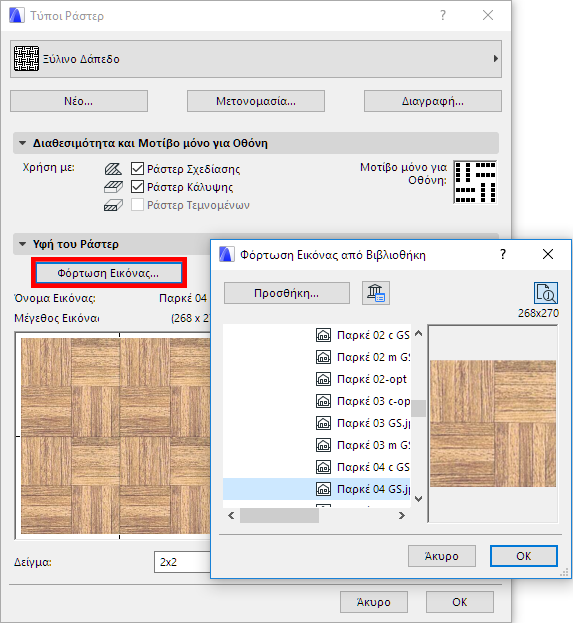Click scroll down arrow of image list
Screen dimensions: 573x623
click(418, 499)
